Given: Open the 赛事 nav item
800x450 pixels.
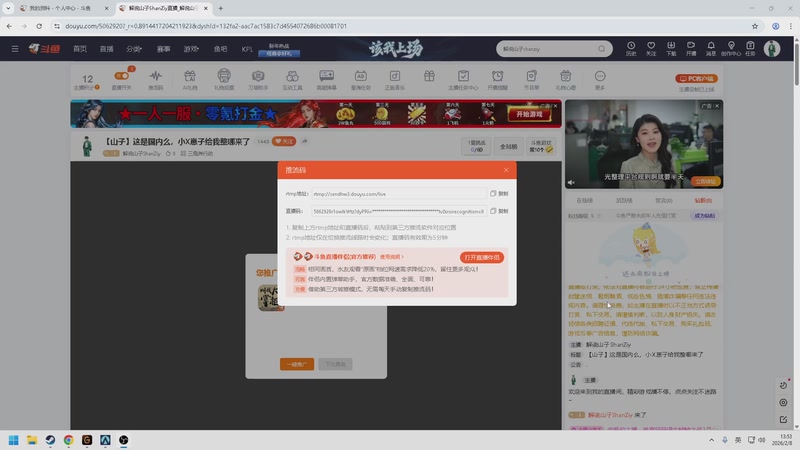Looking at the screenshot, I should point(164,49).
